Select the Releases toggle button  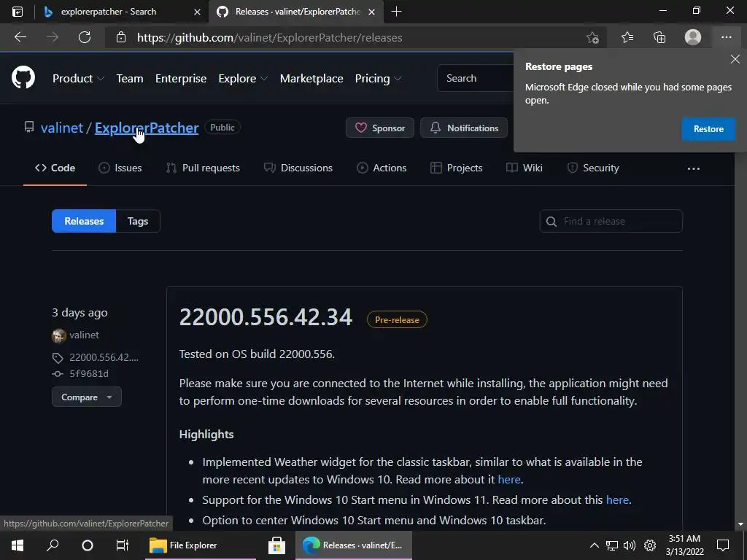tap(84, 221)
